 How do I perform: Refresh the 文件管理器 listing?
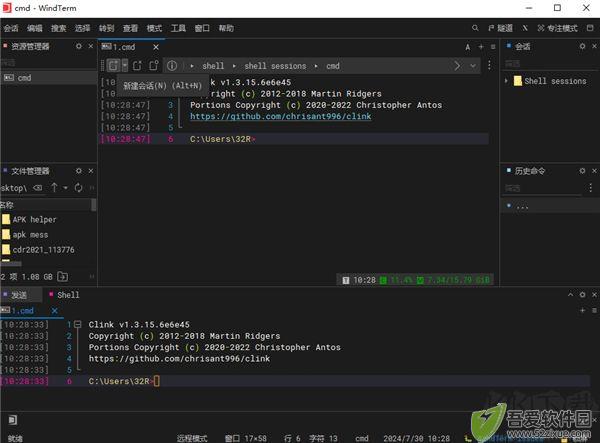tap(78, 187)
